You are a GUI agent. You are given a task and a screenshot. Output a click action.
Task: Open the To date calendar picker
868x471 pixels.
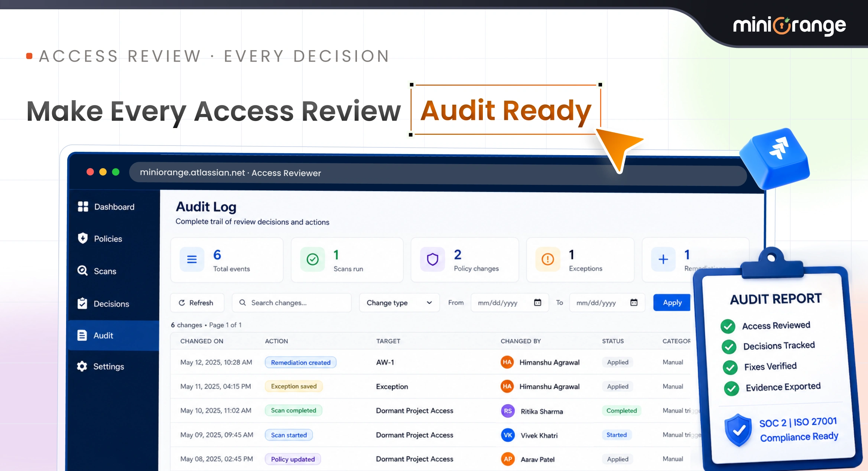coord(634,302)
